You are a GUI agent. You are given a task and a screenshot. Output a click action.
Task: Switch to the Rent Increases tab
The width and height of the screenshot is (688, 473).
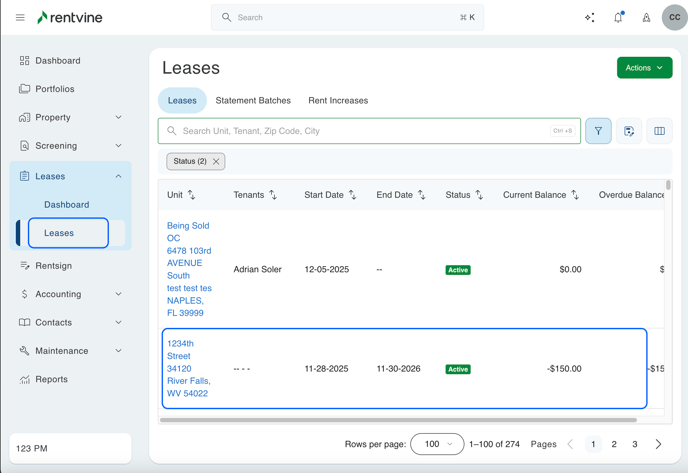point(338,101)
